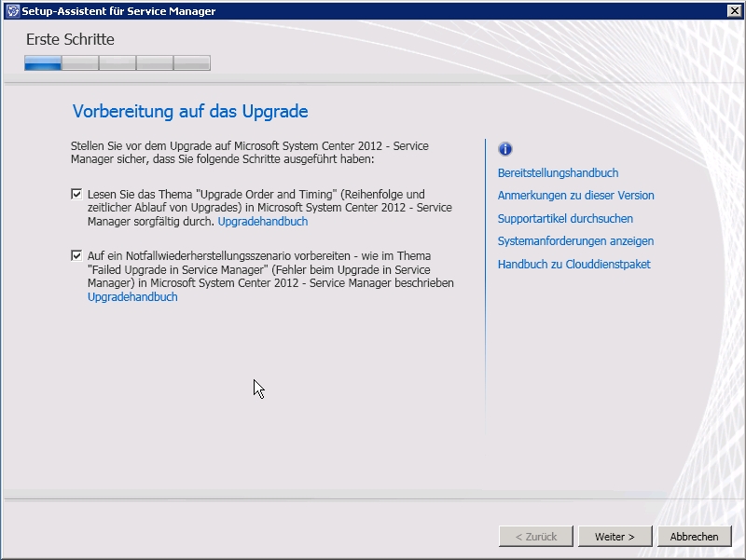Click "Supportartikel durchsuchen"
Image resolution: width=746 pixels, height=560 pixels.
pos(565,218)
